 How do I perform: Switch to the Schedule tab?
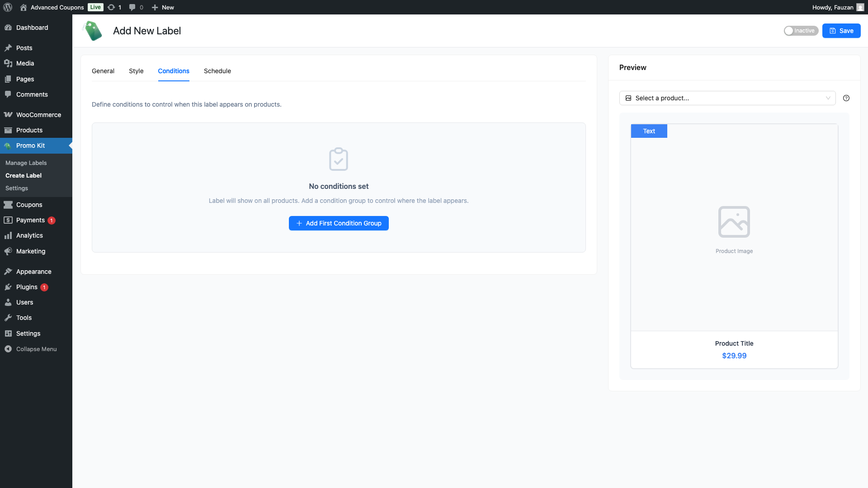[217, 71]
